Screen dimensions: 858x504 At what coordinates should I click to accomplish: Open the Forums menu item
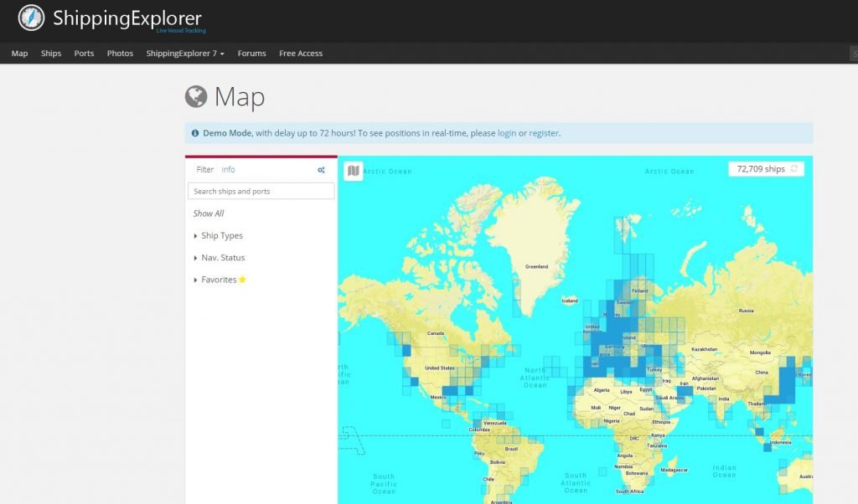point(251,53)
